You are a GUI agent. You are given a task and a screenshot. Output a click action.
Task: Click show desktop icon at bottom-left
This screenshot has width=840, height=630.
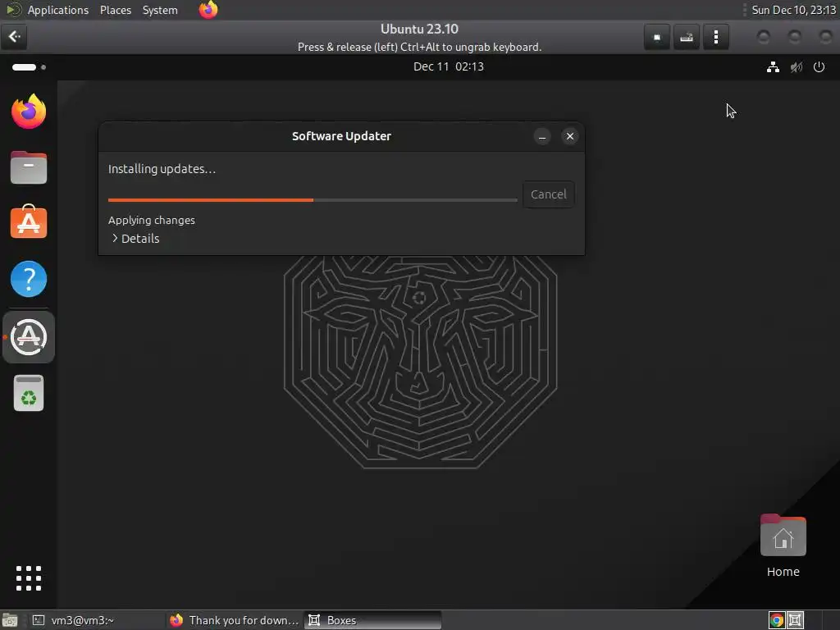pos(10,620)
